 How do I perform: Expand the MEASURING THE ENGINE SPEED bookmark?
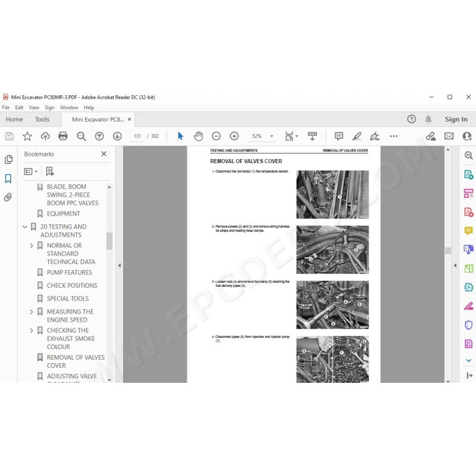point(31,311)
